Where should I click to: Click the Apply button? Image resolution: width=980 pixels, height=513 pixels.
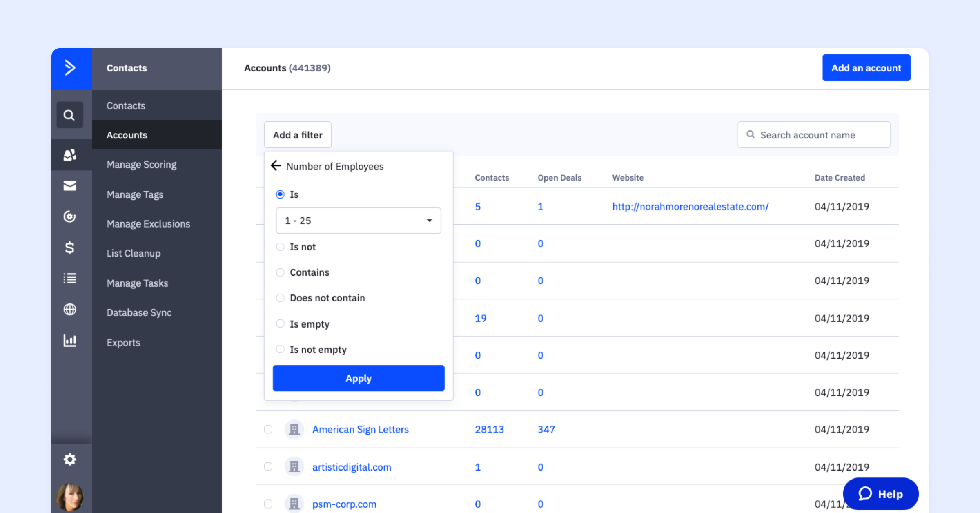[359, 378]
